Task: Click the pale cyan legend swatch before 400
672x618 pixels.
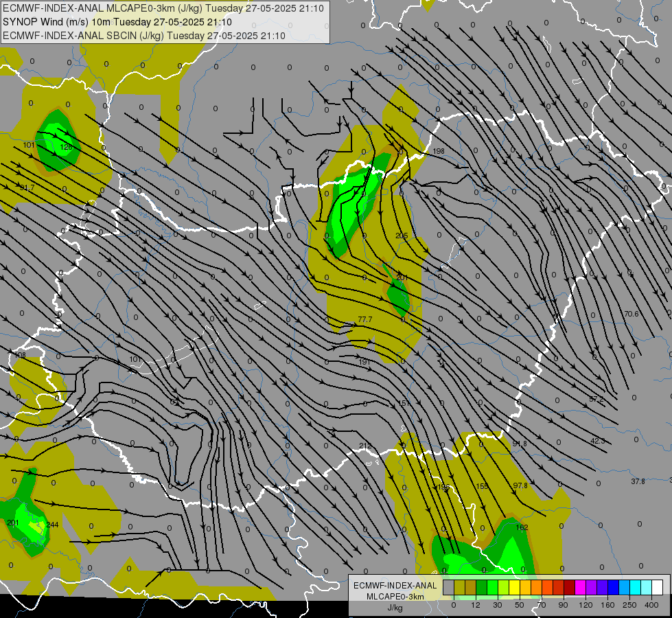Action: pos(647,587)
